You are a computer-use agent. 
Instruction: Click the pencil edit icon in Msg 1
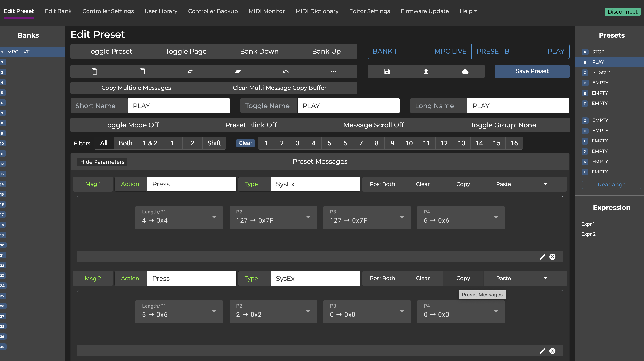(x=542, y=257)
